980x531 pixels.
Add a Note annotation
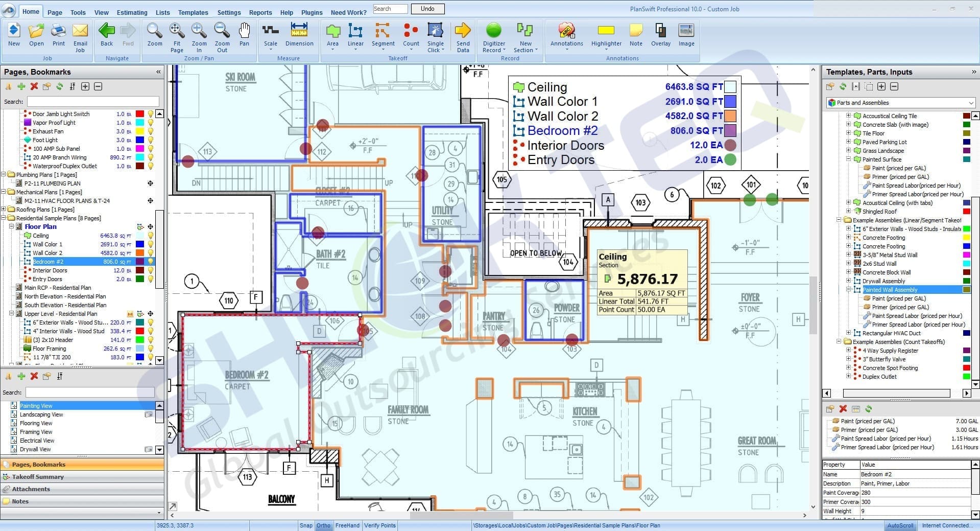pos(636,35)
